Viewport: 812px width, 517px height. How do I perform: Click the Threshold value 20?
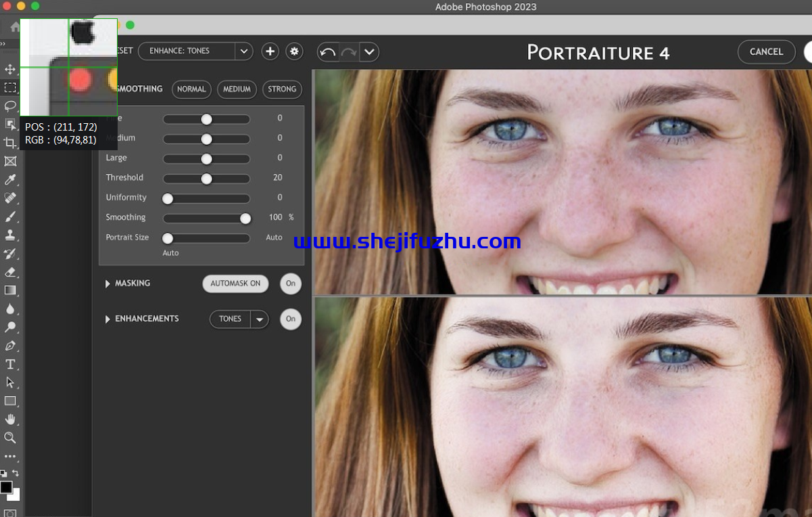click(x=278, y=178)
